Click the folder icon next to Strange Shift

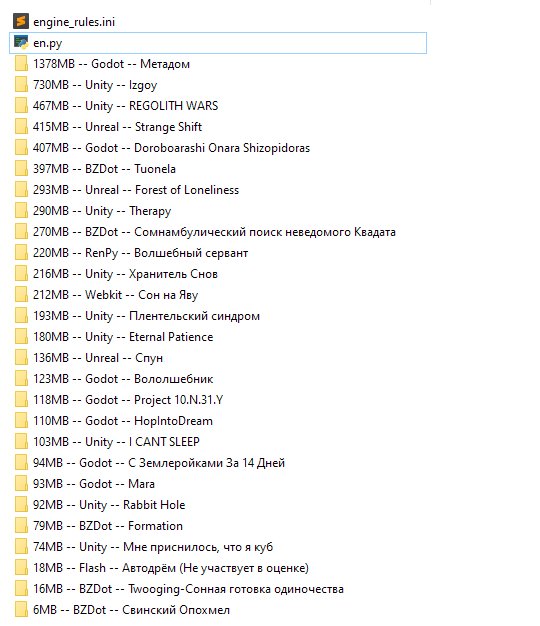21,127
